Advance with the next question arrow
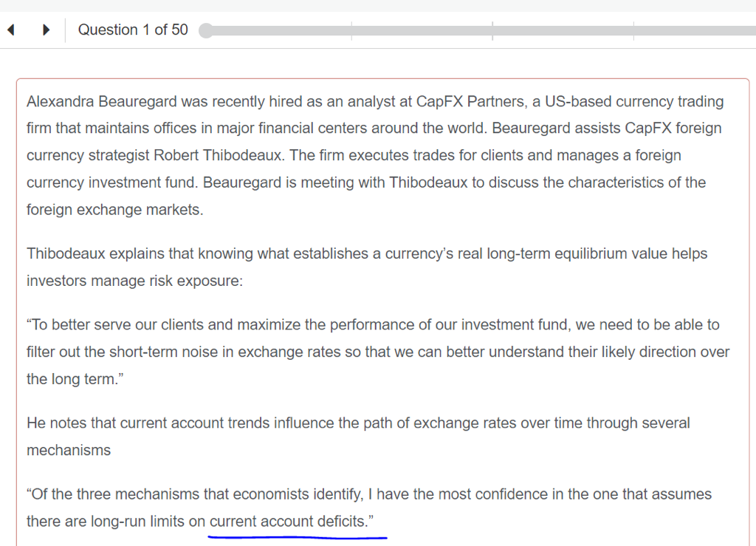Image resolution: width=756 pixels, height=546 pixels. pyautogui.click(x=47, y=30)
